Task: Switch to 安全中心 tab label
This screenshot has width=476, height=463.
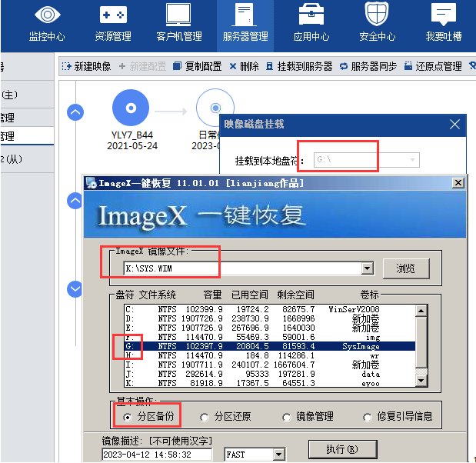Action: point(378,36)
